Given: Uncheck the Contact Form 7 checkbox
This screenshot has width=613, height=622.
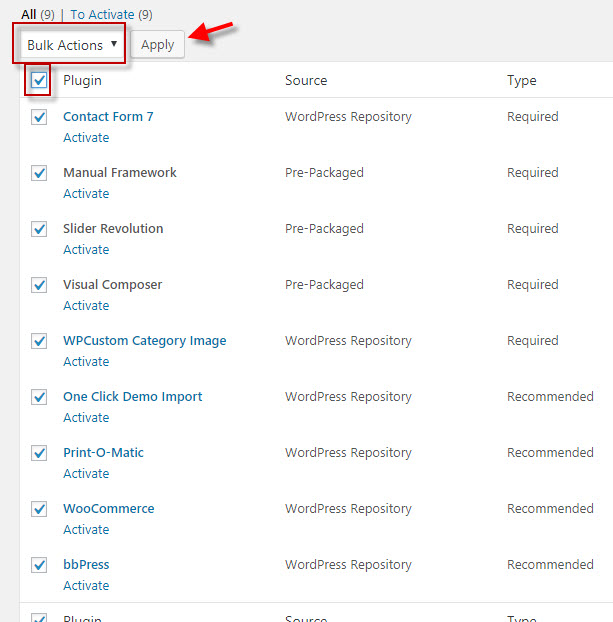Looking at the screenshot, I should (x=39, y=117).
